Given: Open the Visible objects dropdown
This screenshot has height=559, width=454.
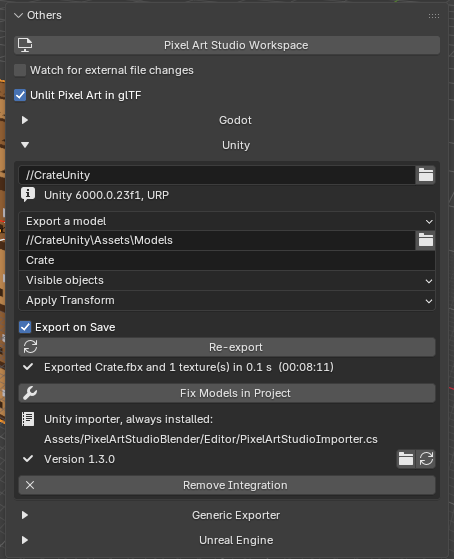Looking at the screenshot, I should (227, 281).
